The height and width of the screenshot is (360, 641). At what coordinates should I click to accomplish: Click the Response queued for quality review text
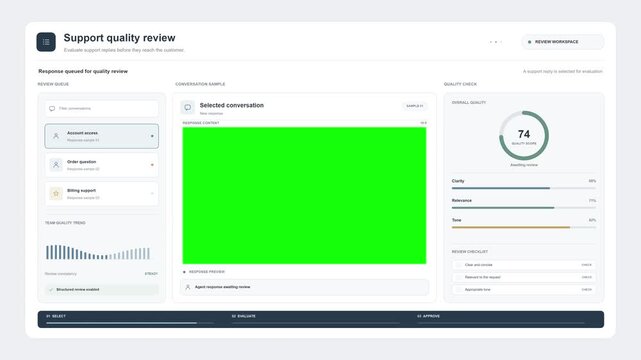pos(83,71)
